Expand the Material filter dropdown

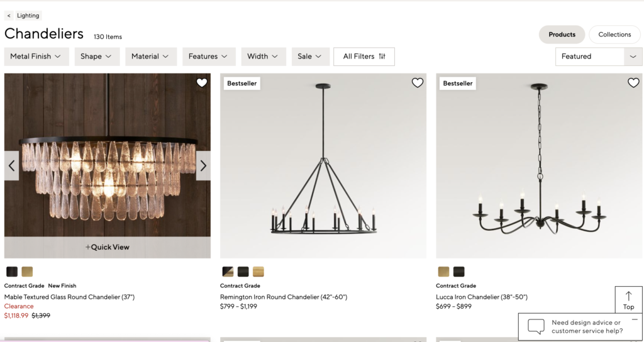[x=151, y=56]
